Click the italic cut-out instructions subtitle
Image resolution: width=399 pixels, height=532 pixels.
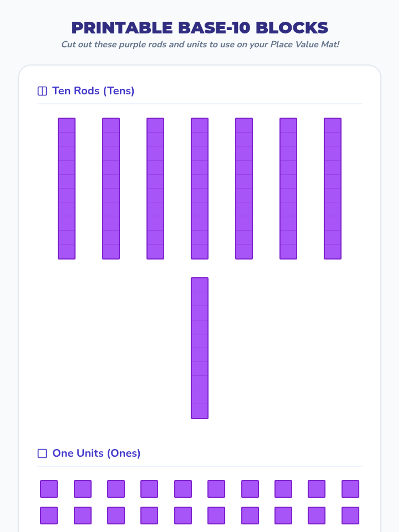(x=200, y=45)
